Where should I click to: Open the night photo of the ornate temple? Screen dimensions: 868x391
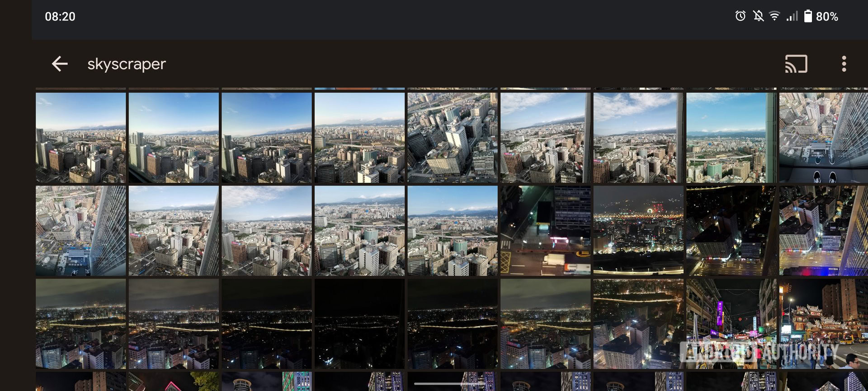823,324
